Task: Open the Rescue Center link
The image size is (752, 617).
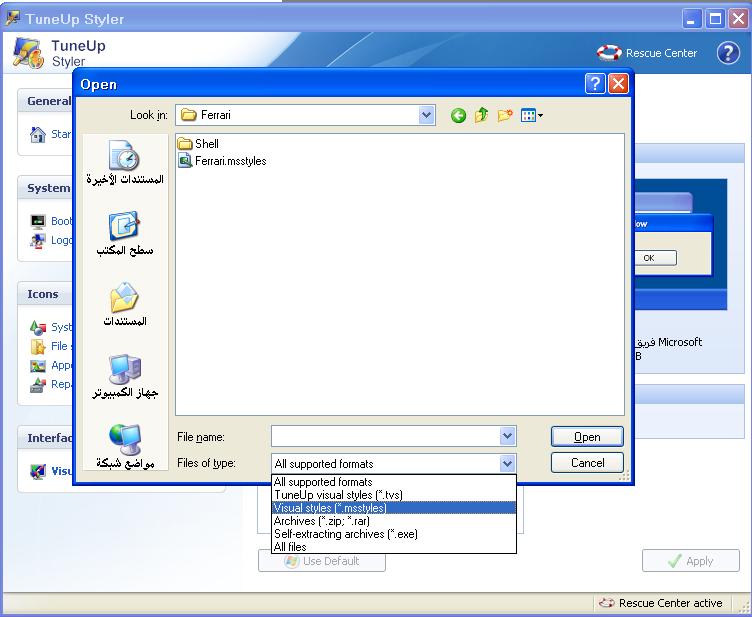Action: (x=661, y=53)
